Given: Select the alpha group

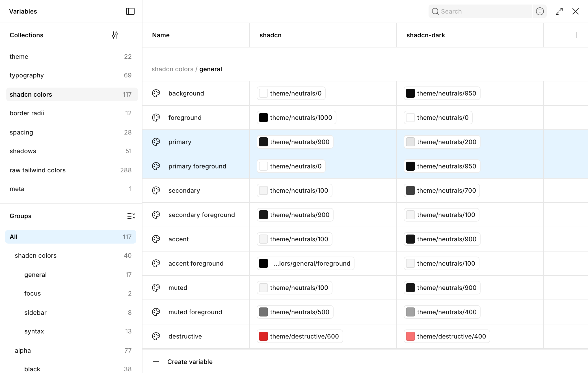Looking at the screenshot, I should 71,350.
